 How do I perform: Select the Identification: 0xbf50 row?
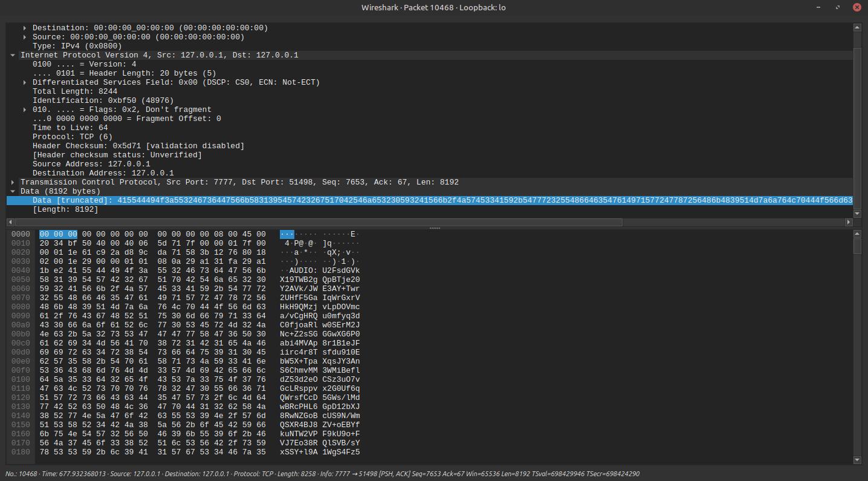429,100
